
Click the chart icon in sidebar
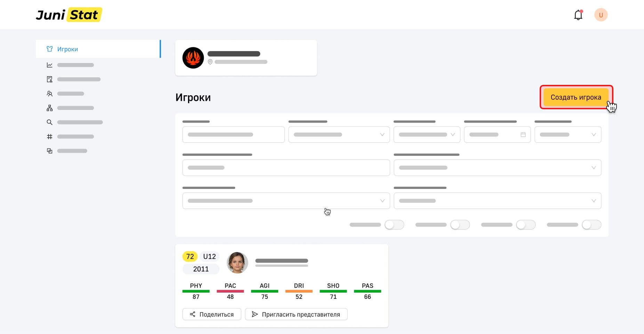coord(50,65)
